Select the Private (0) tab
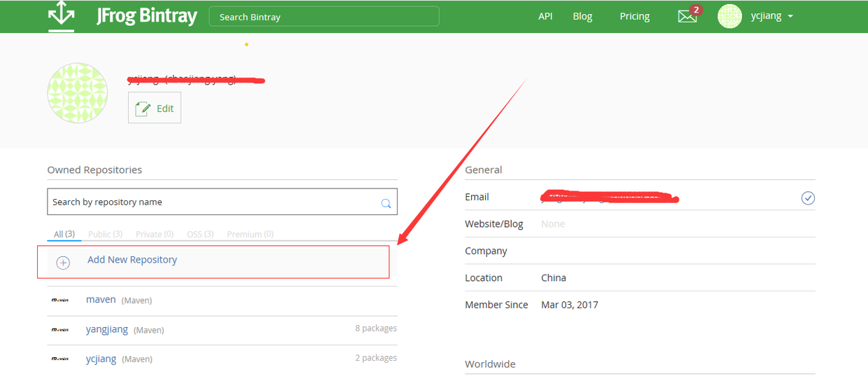 pos(155,234)
